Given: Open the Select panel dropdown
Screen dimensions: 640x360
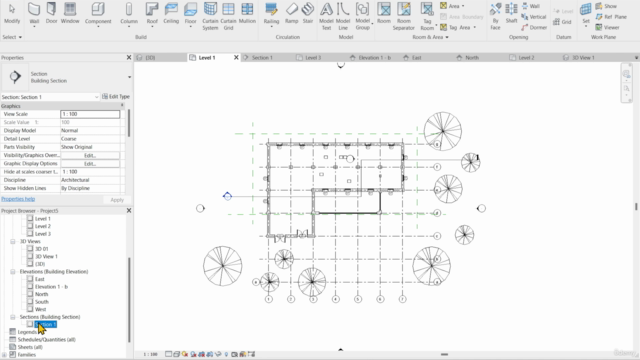Looking at the screenshot, I should [12, 37].
